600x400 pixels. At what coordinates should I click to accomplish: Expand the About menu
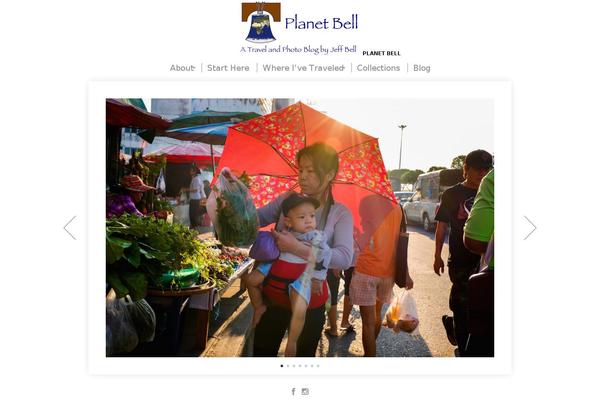pos(183,68)
